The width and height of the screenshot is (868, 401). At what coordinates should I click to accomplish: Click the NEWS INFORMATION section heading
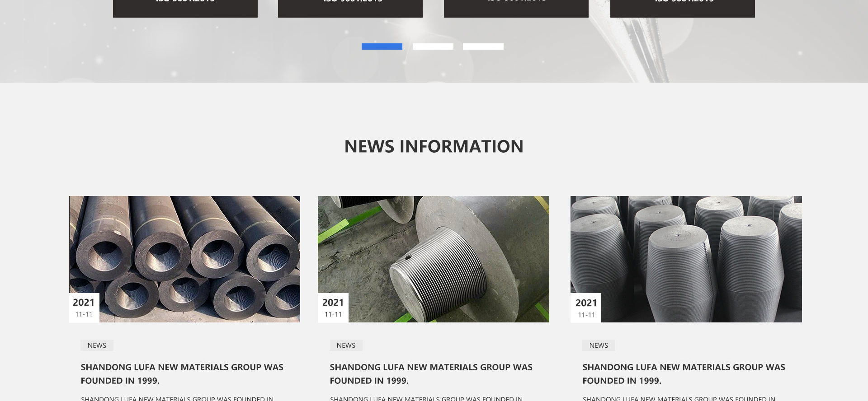pos(434,146)
